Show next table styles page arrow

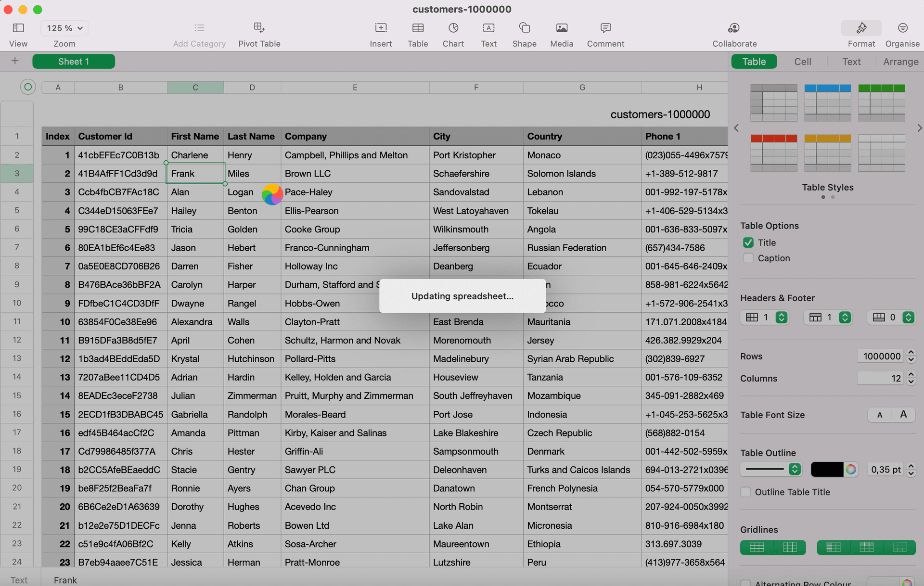click(x=919, y=128)
